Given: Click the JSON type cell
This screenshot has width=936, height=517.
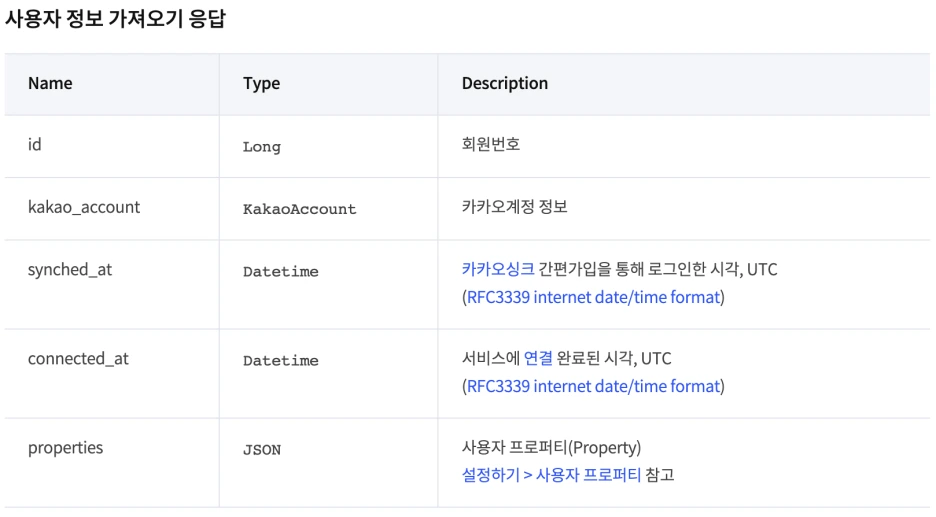Looking at the screenshot, I should coord(262,450).
